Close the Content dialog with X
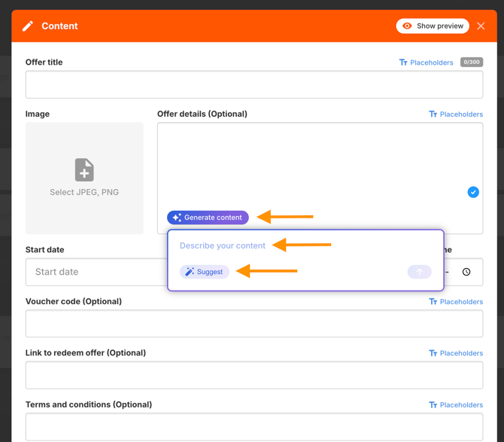Viewport: 504px width, 442px height. click(481, 26)
